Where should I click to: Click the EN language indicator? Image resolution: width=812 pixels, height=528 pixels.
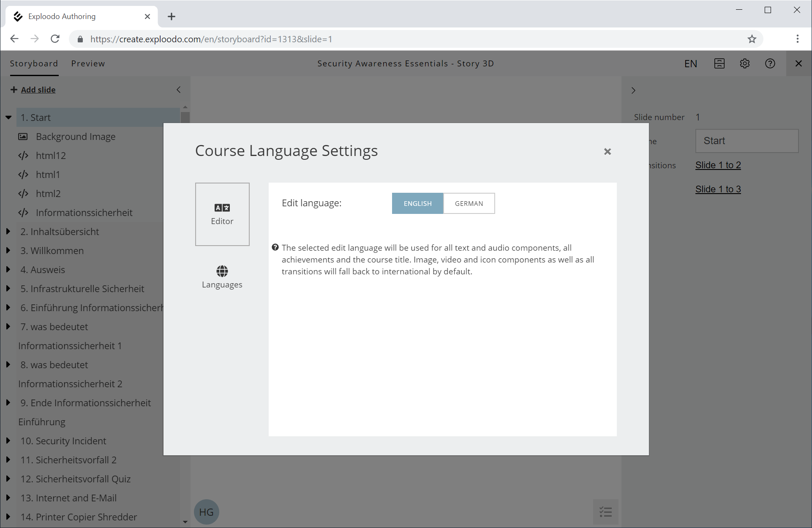point(690,63)
